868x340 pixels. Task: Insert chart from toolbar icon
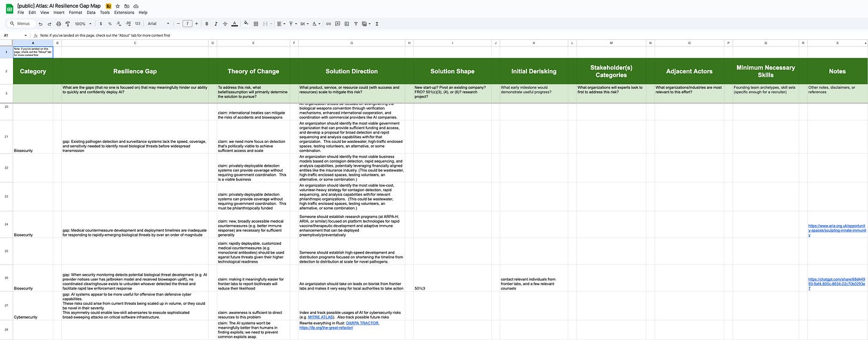[346, 24]
